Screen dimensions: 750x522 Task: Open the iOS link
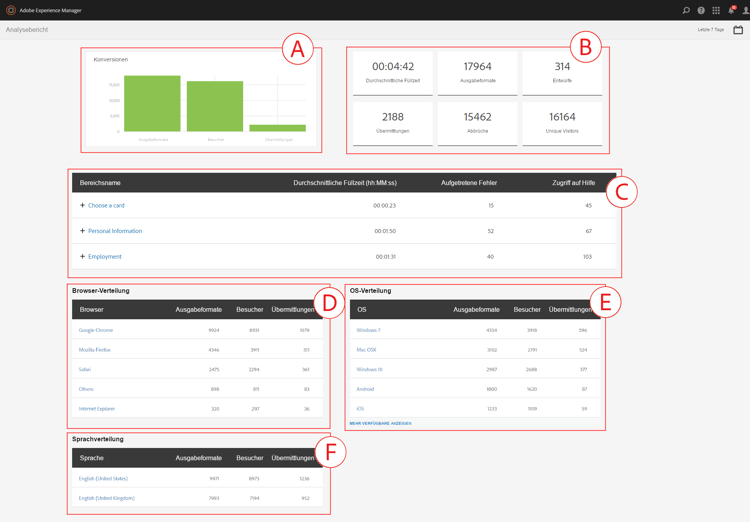360,409
